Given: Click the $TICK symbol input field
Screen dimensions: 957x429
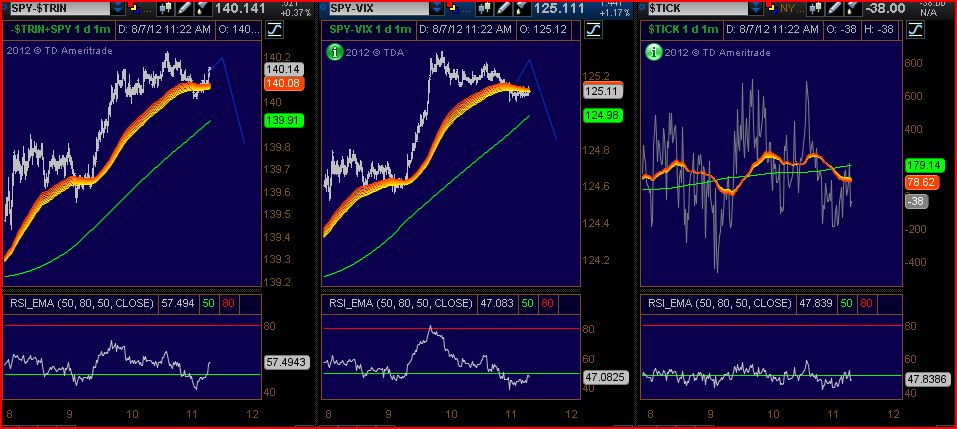Looking at the screenshot, I should tap(698, 8).
